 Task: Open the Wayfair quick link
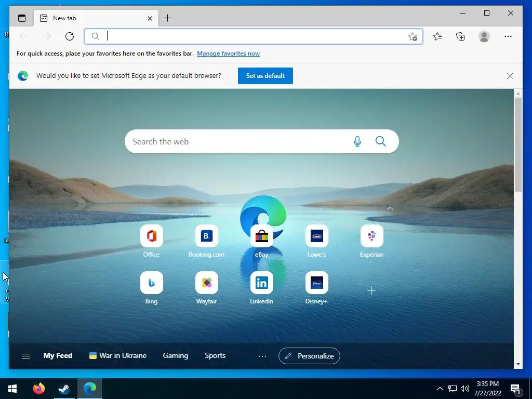(206, 288)
